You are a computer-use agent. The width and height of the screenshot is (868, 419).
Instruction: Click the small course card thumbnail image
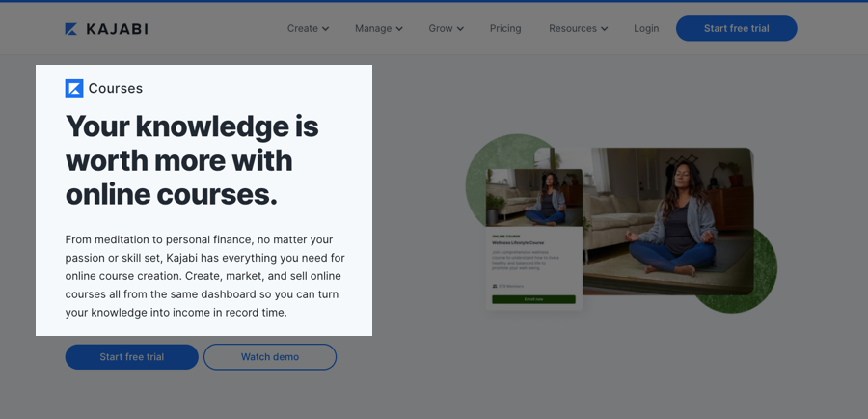click(534, 197)
